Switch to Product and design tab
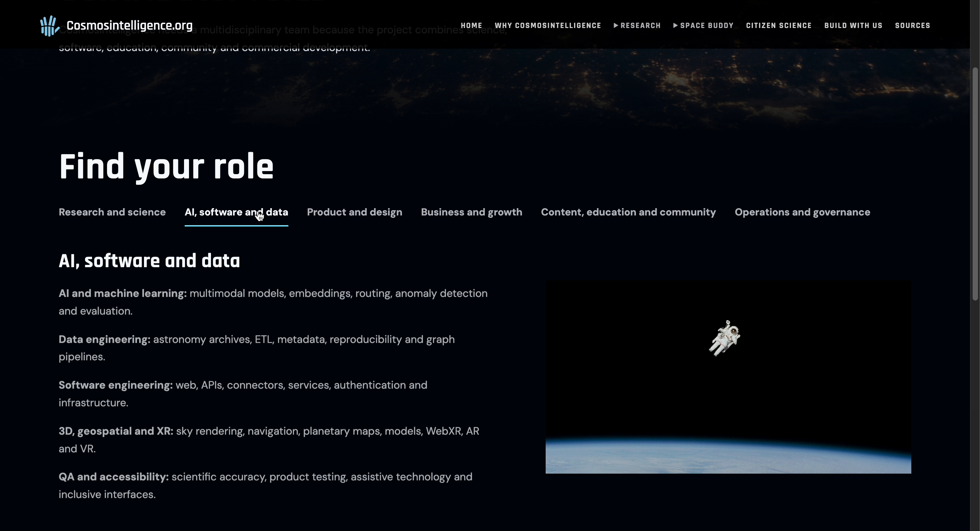This screenshot has width=980, height=531. [355, 212]
